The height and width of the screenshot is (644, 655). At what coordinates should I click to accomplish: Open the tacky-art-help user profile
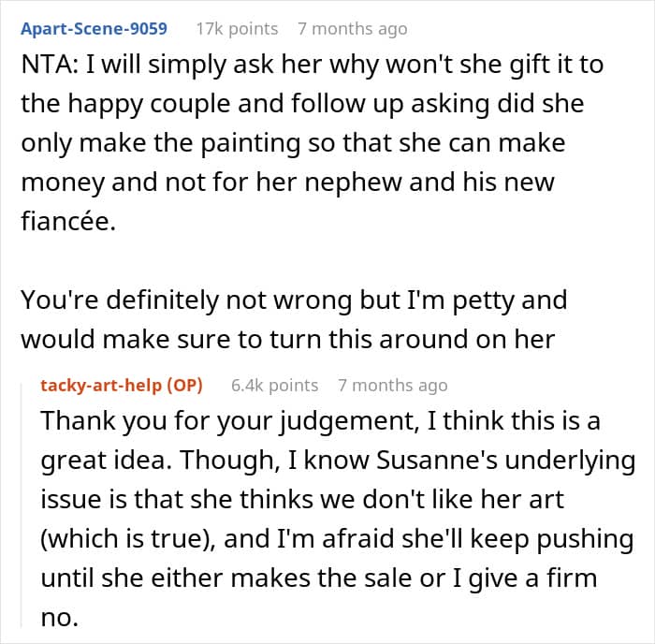click(101, 386)
